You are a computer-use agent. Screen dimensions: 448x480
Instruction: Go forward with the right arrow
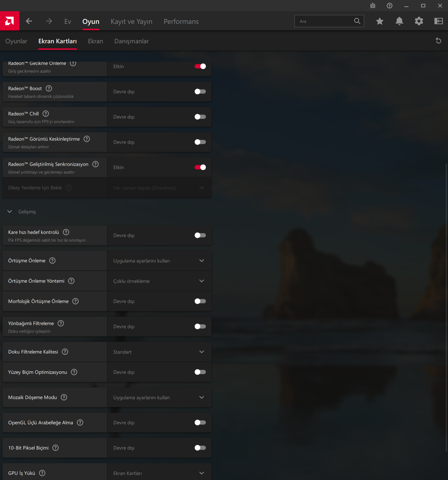point(49,21)
